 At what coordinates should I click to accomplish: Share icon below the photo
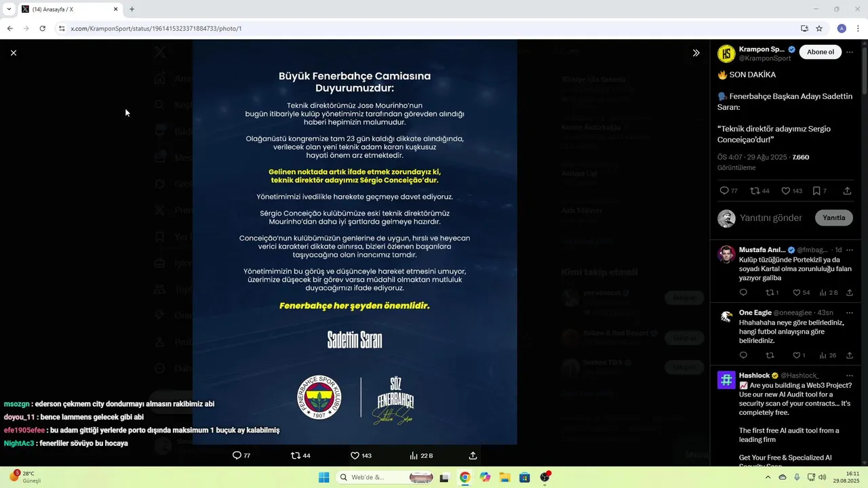[x=473, y=455]
